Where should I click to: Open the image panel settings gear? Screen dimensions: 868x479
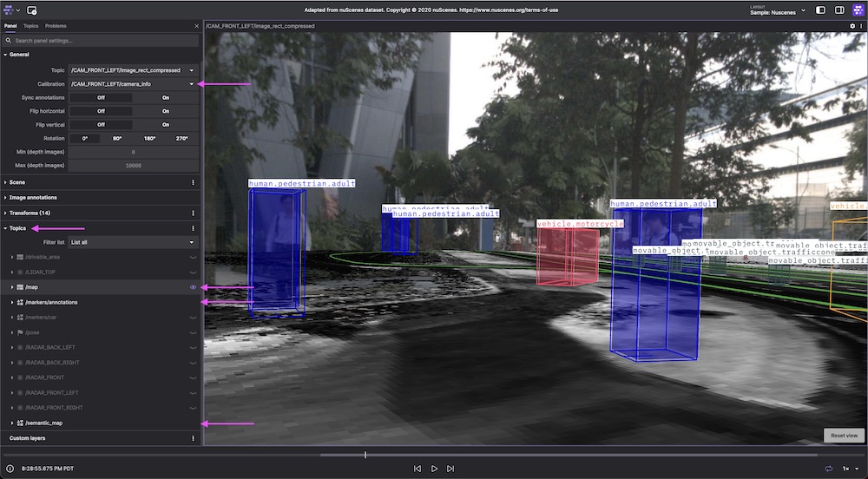[852, 26]
